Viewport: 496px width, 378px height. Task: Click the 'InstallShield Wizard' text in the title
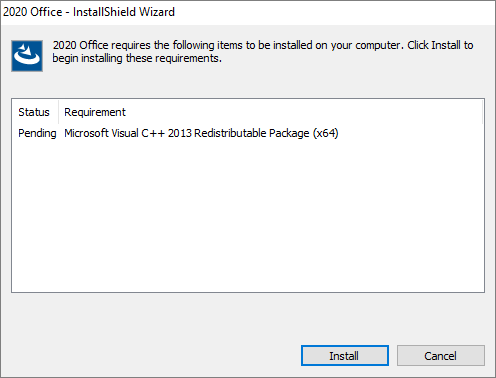click(x=124, y=12)
